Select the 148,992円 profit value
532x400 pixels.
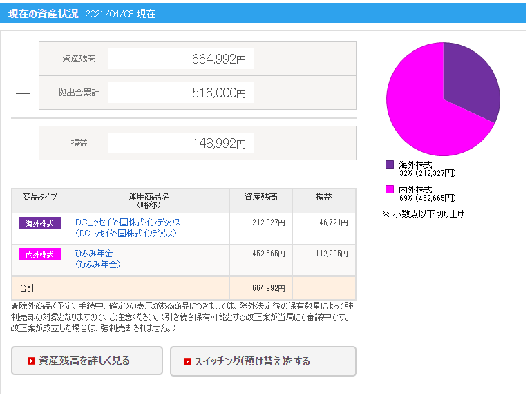tap(219, 143)
